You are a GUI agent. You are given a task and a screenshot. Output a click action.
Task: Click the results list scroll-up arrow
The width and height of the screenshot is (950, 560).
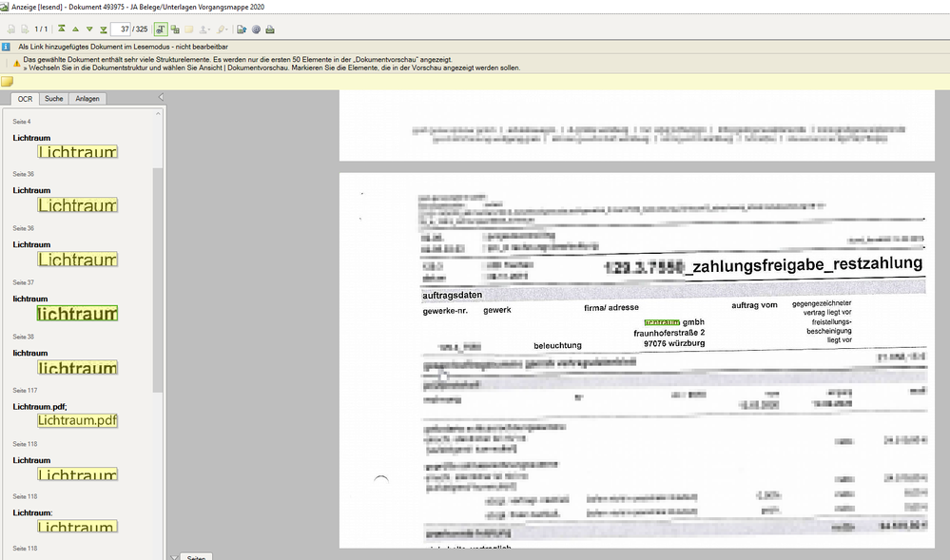158,113
